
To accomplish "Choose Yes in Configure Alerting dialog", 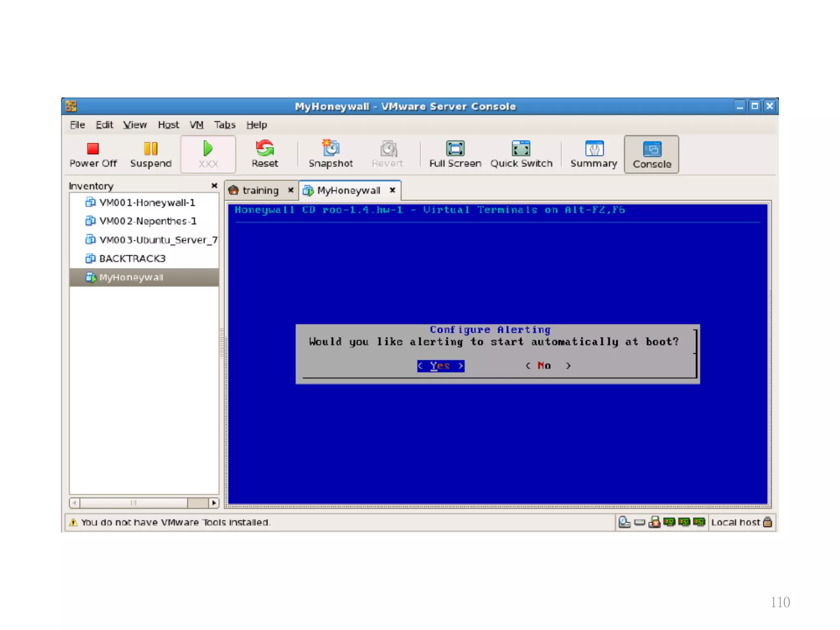I will point(440,365).
